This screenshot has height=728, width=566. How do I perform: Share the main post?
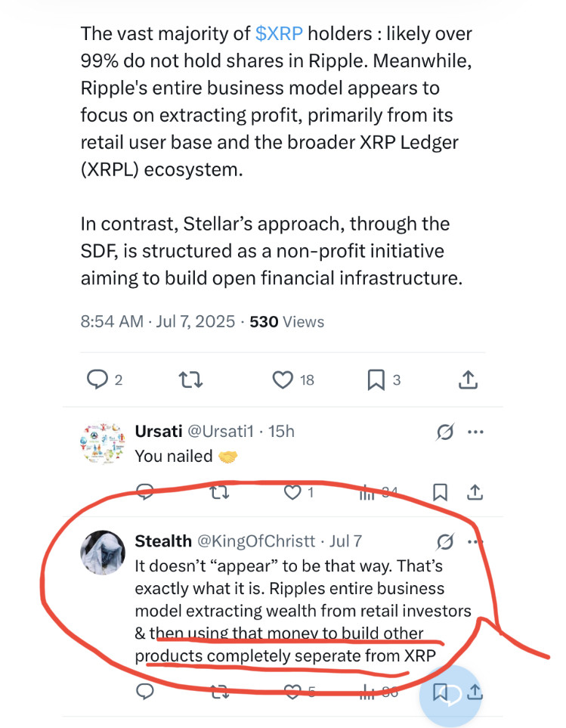(x=468, y=379)
